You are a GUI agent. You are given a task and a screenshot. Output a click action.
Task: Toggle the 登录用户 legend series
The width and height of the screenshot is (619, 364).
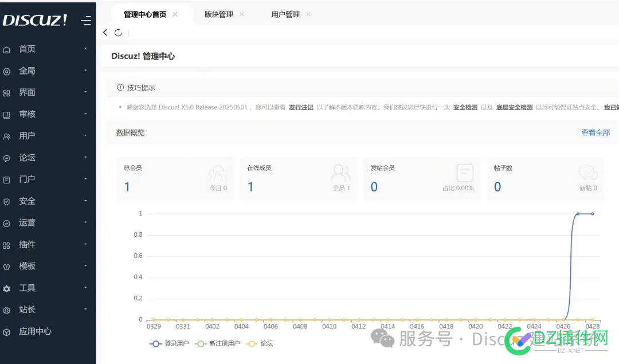[169, 343]
